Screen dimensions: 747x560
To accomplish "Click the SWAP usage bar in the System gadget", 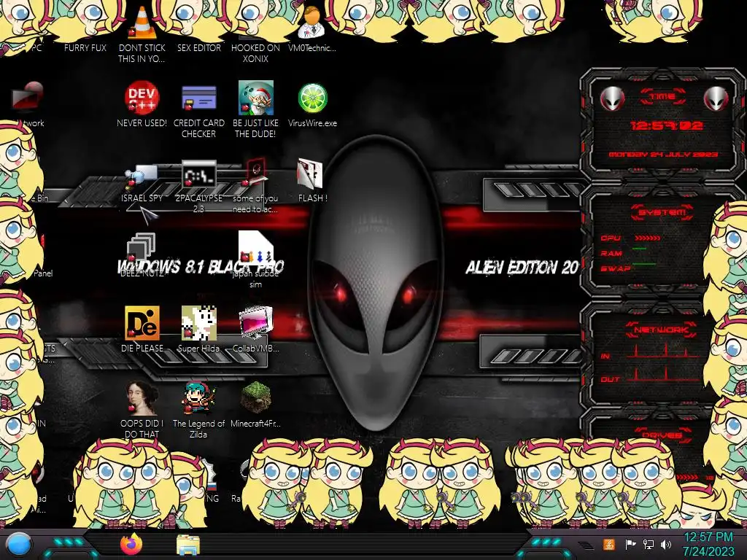I will point(644,264).
